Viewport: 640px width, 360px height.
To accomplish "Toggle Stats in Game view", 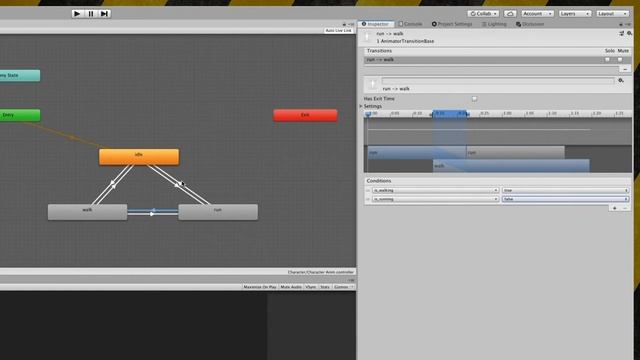I will pyautogui.click(x=325, y=287).
